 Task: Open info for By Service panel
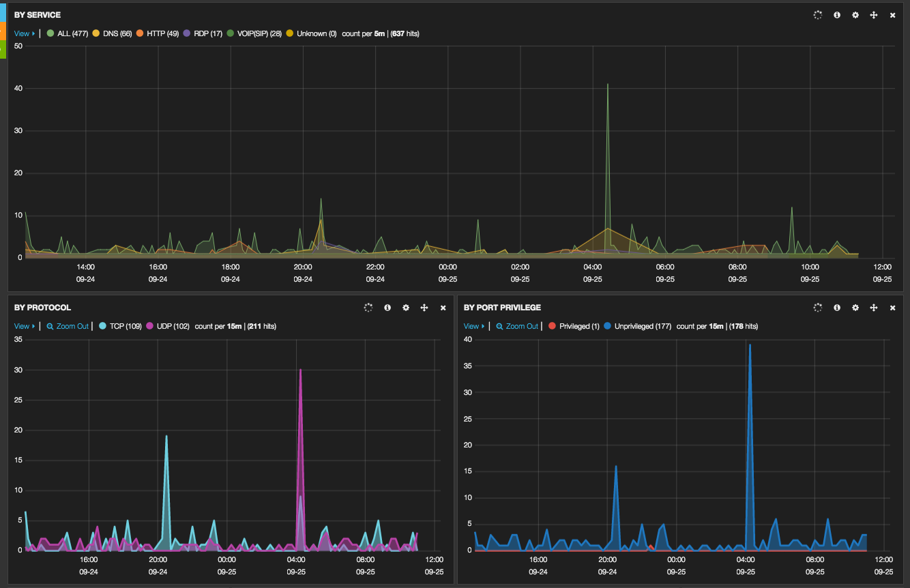836,15
